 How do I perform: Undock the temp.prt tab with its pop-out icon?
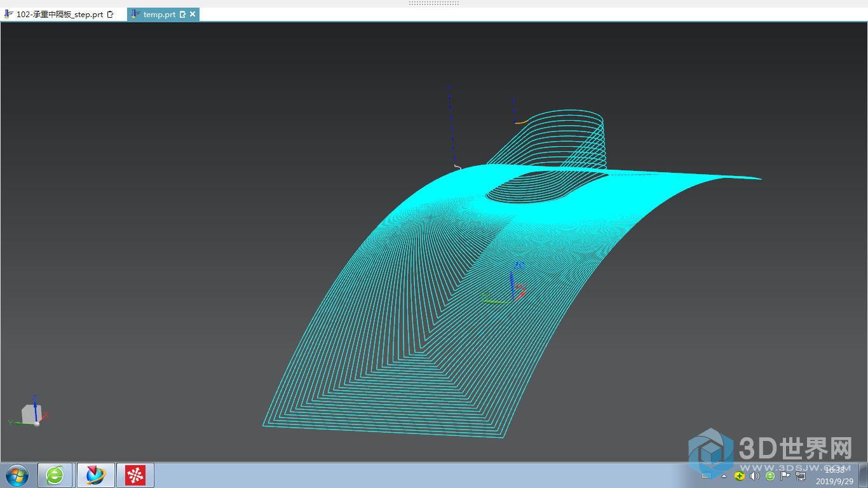(183, 14)
